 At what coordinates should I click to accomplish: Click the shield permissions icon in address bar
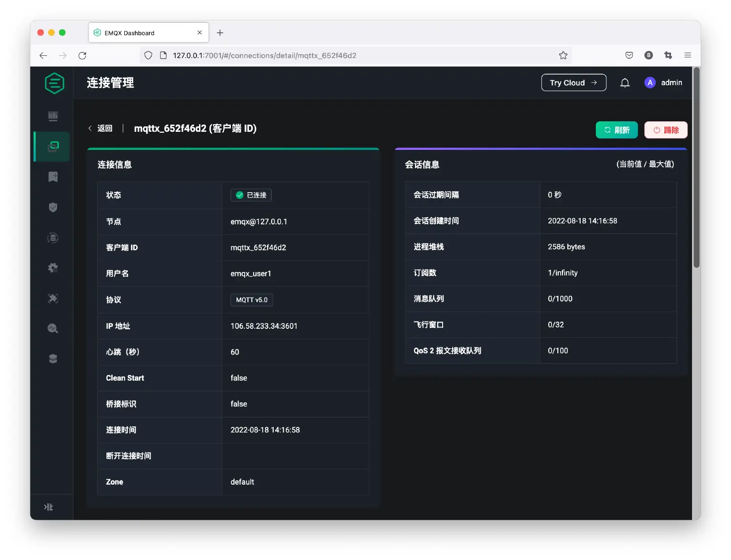click(x=148, y=55)
